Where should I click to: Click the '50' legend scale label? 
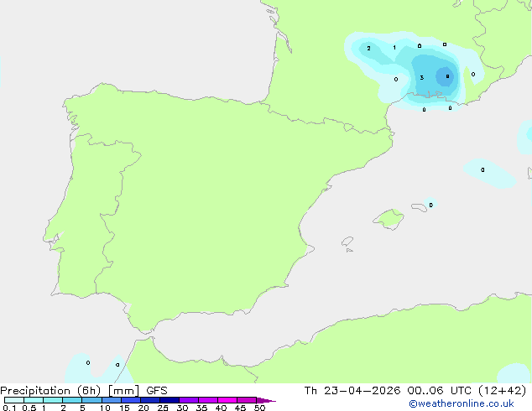(x=259, y=408)
